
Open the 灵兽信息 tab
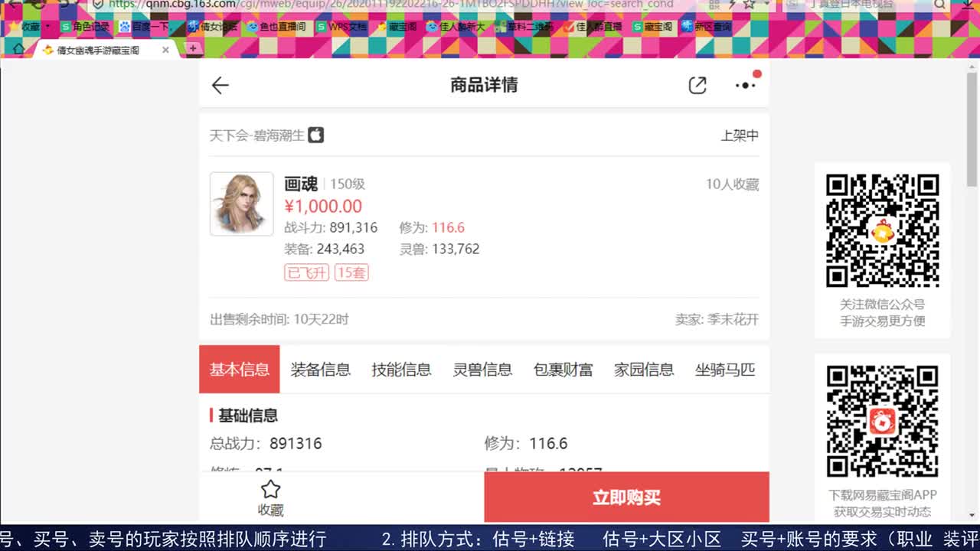pyautogui.click(x=482, y=370)
